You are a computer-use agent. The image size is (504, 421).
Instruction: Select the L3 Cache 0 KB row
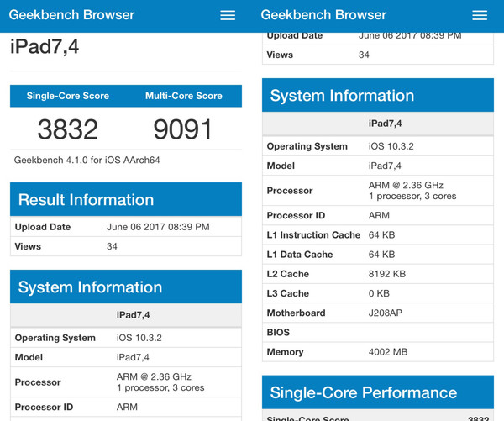pyautogui.click(x=378, y=293)
